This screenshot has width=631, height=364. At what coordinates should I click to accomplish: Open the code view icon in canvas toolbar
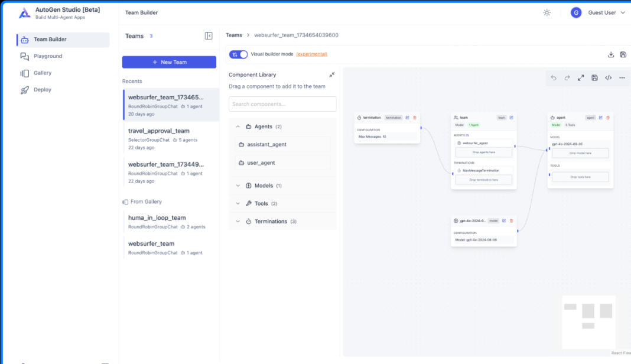point(608,78)
